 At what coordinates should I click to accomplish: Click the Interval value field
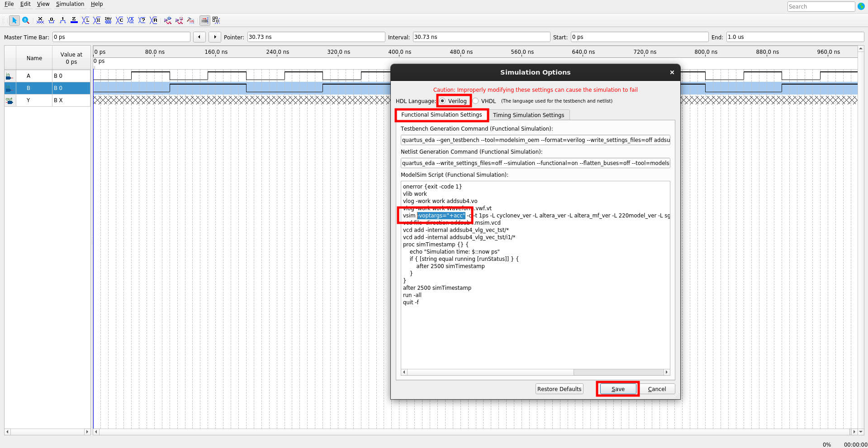point(481,37)
